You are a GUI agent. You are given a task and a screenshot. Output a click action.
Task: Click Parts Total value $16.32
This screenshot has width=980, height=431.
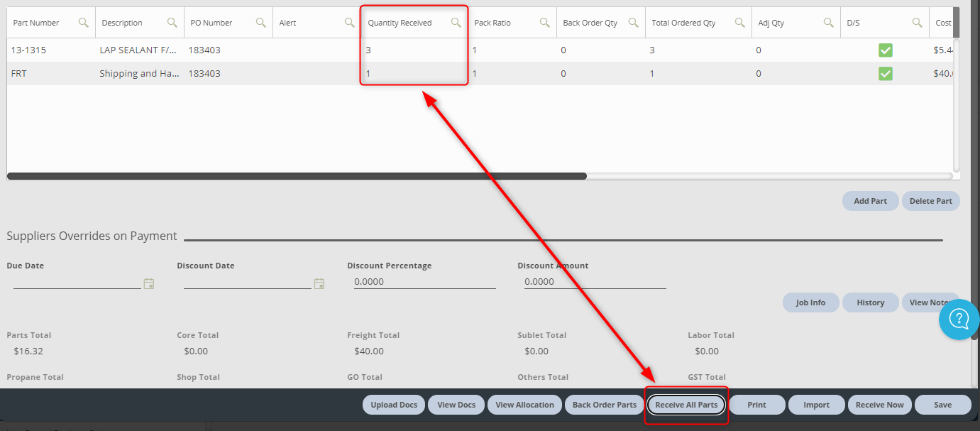(28, 351)
